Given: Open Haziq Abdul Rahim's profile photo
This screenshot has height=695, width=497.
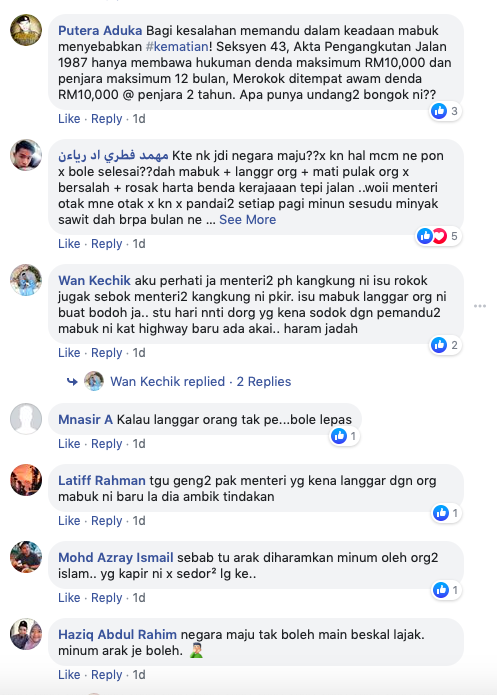Looking at the screenshot, I should (x=26, y=634).
